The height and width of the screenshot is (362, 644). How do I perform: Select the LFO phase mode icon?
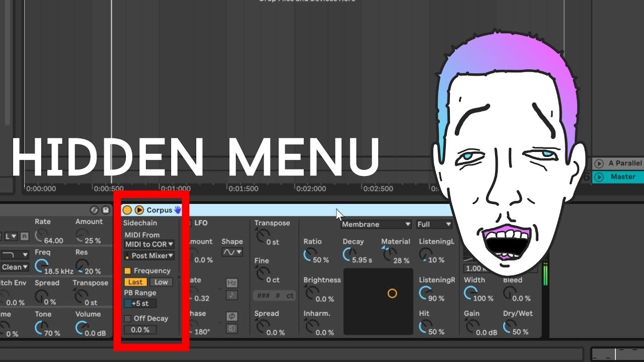(232, 316)
